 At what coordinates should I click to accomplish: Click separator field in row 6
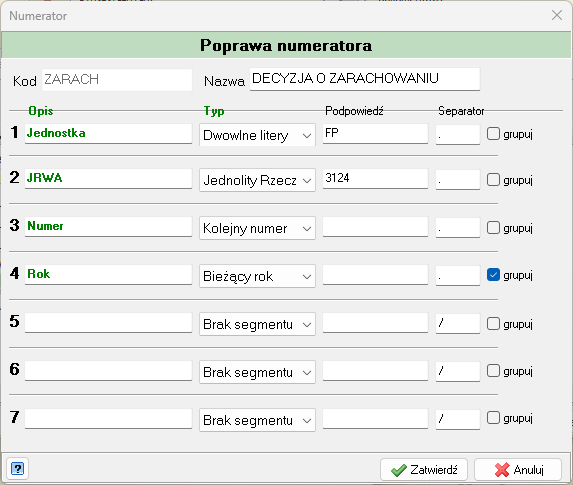[458, 371]
